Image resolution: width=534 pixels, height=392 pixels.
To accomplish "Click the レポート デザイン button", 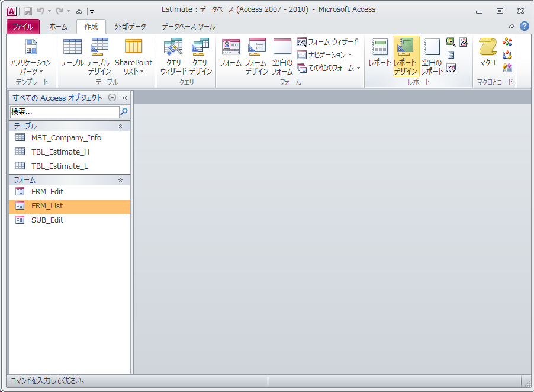I will (406, 56).
